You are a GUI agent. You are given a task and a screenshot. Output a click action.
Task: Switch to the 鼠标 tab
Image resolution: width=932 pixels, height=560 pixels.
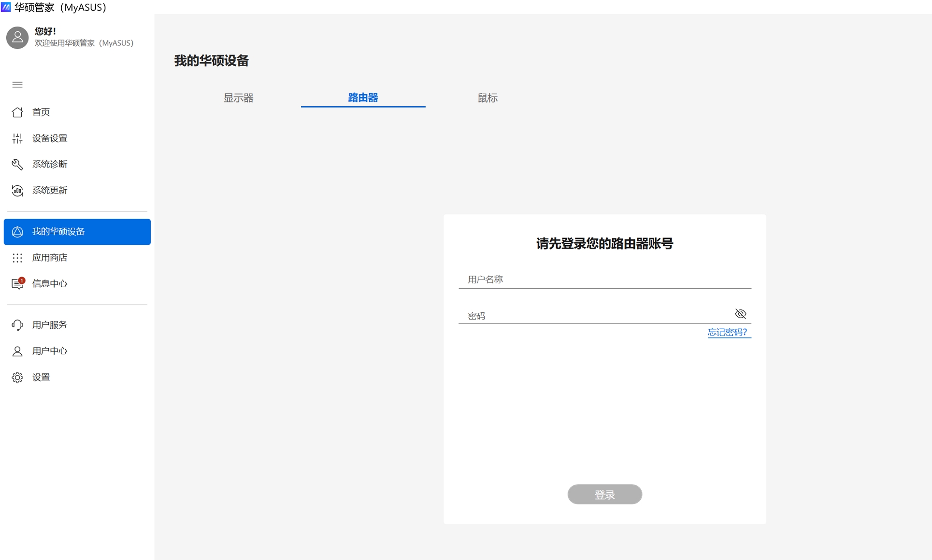click(x=488, y=98)
